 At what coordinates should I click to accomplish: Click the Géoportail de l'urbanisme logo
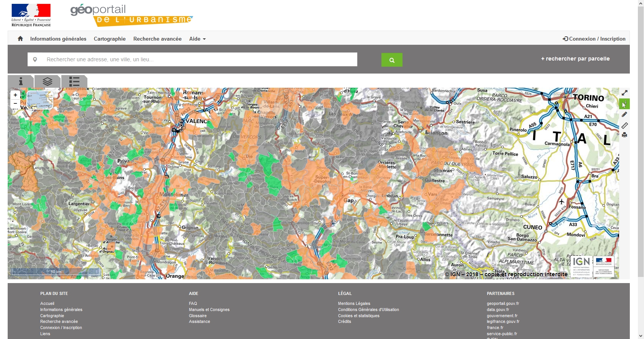click(x=131, y=15)
